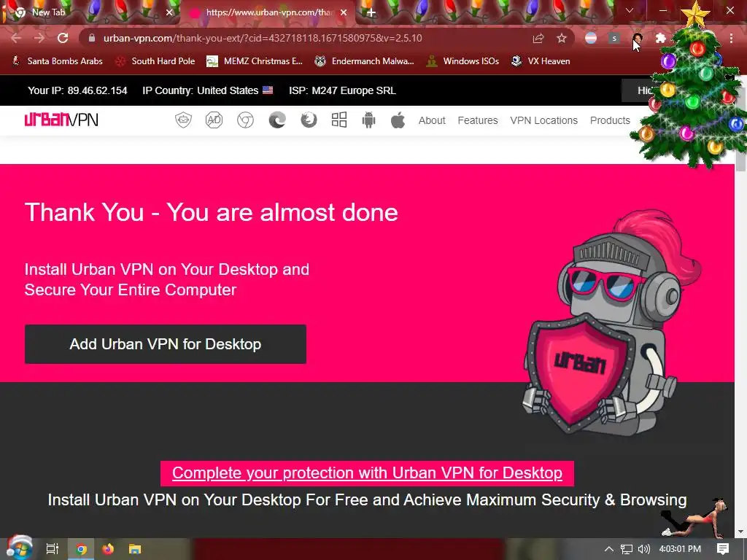This screenshot has width=747, height=560.
Task: Open the About menu item
Action: point(432,120)
